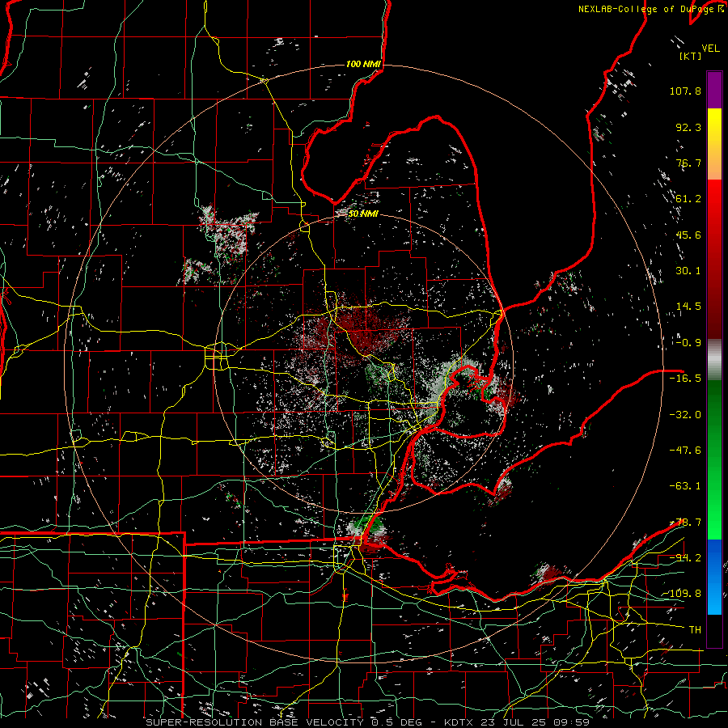Image resolution: width=728 pixels, height=728 pixels.
Task: Click the -63.1 scale value
Action: pos(685,486)
